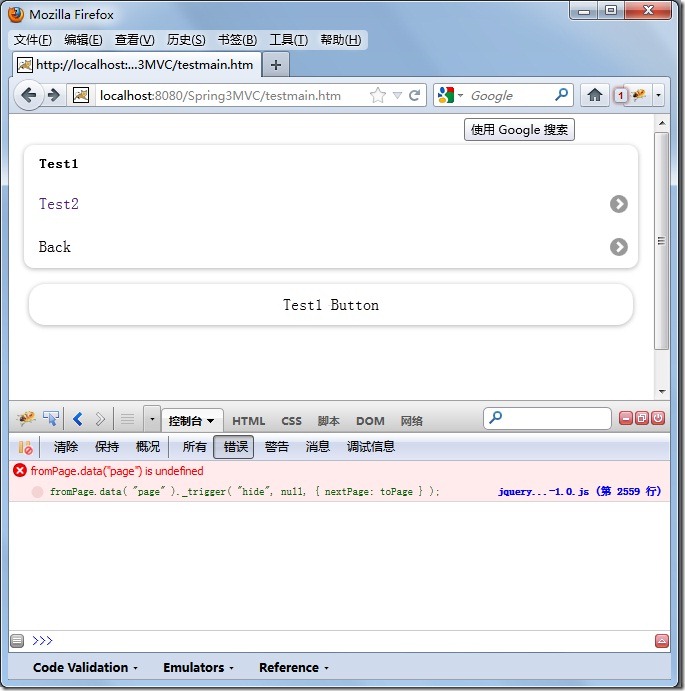Reload the page with the refresh icon

(414, 96)
